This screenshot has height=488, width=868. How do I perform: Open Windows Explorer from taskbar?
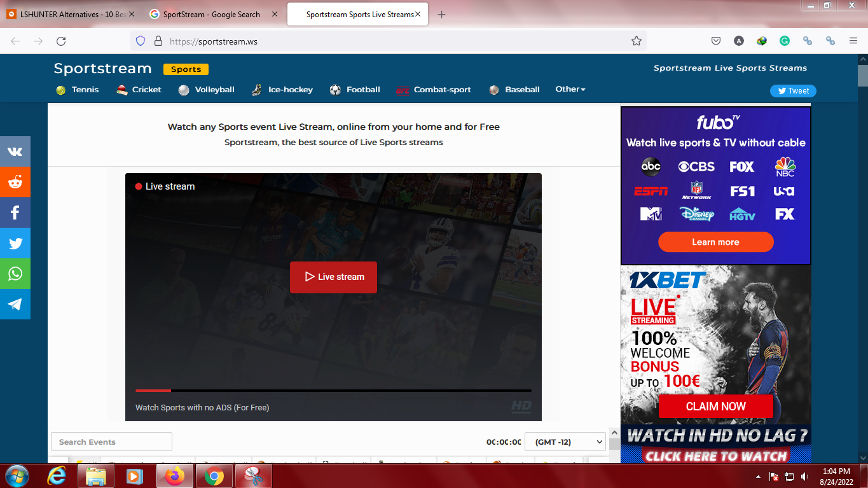[96, 476]
